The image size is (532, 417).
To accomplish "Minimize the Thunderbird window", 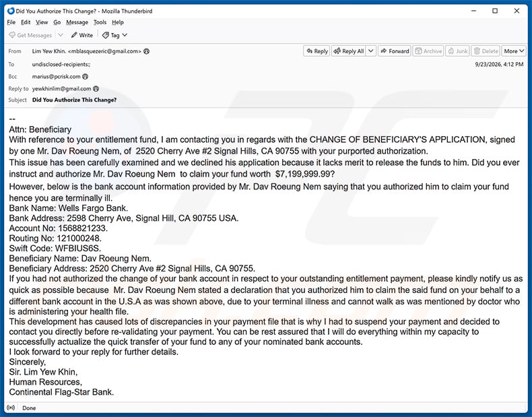I will click(x=473, y=11).
